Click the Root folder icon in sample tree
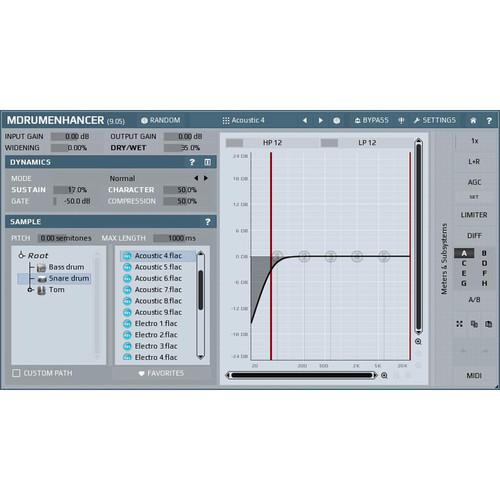 22,255
